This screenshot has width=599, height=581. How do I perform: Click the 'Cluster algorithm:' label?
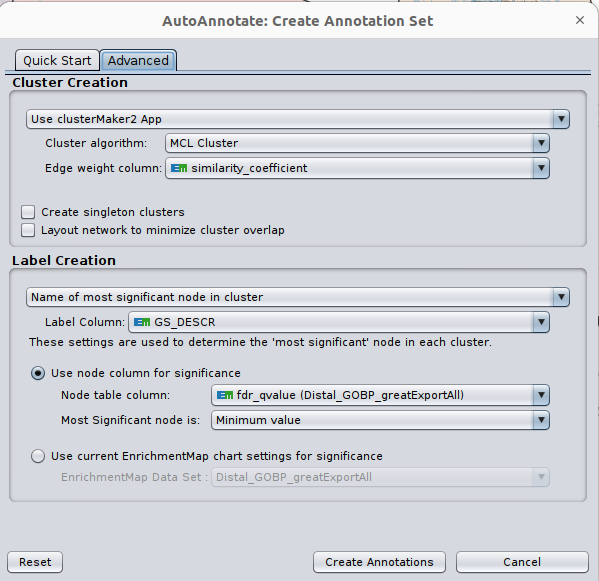[x=96, y=143]
